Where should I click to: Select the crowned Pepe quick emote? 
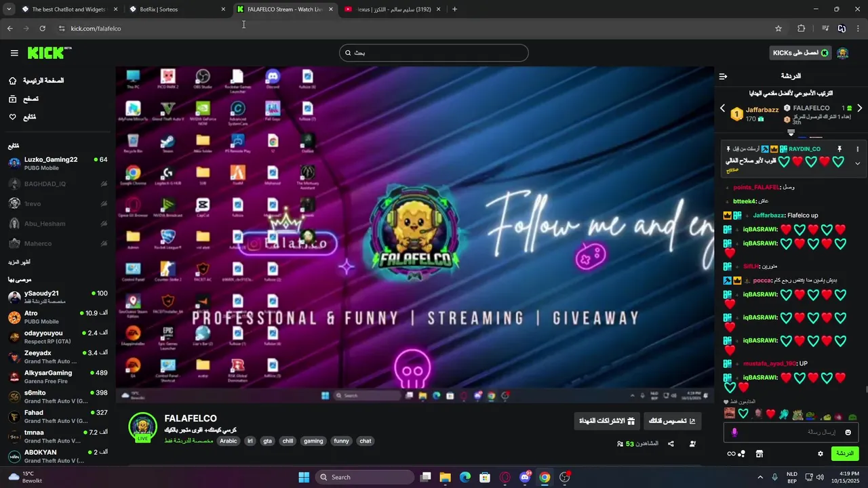797,413
